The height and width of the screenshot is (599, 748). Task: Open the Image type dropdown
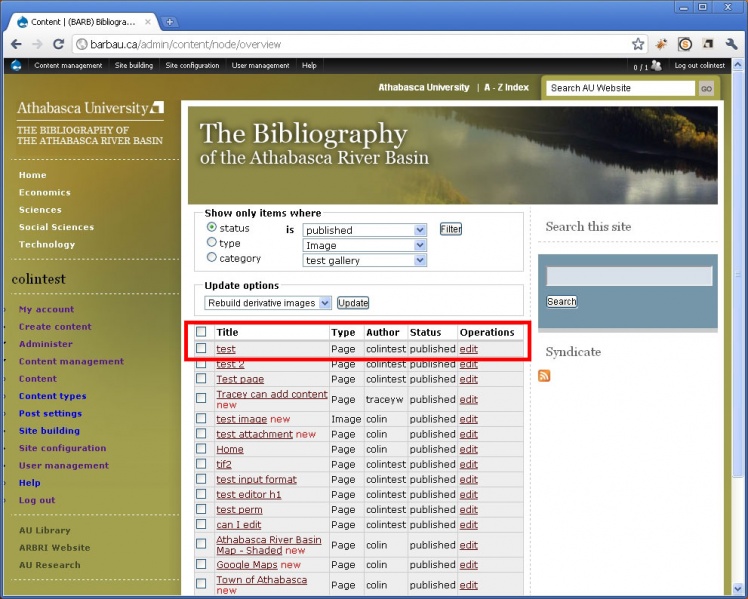364,245
